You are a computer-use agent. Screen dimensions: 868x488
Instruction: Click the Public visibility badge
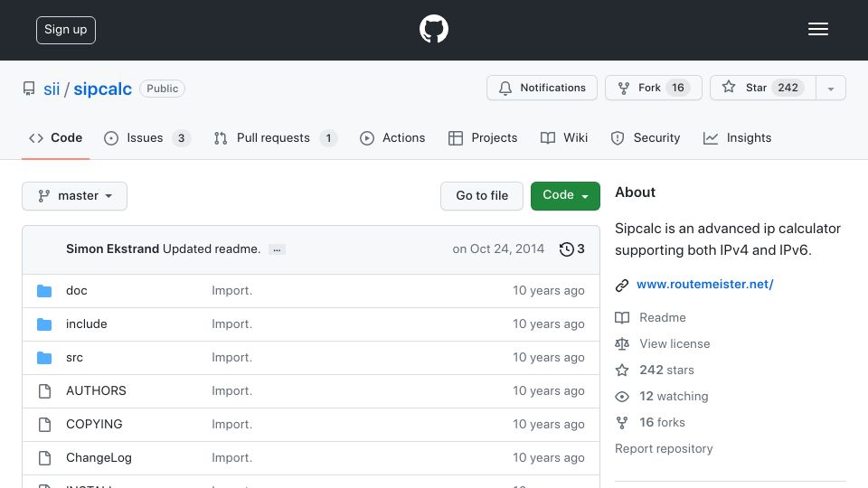162,89
